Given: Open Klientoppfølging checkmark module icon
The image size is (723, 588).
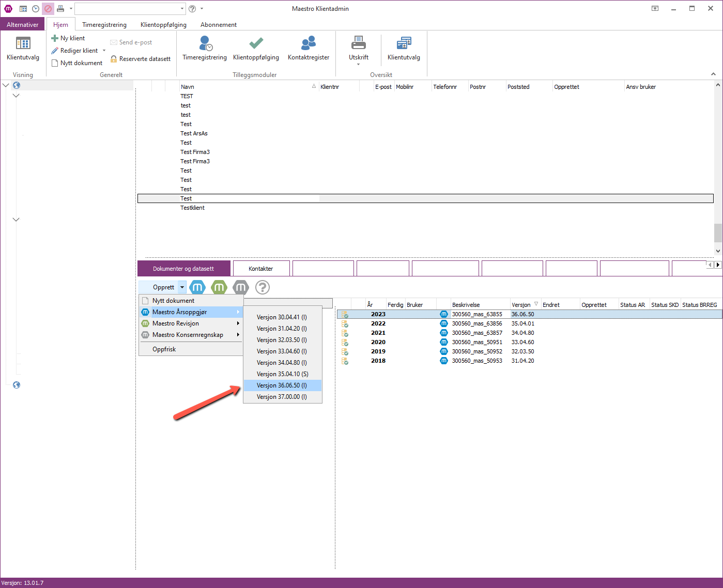Looking at the screenshot, I should pos(256,49).
